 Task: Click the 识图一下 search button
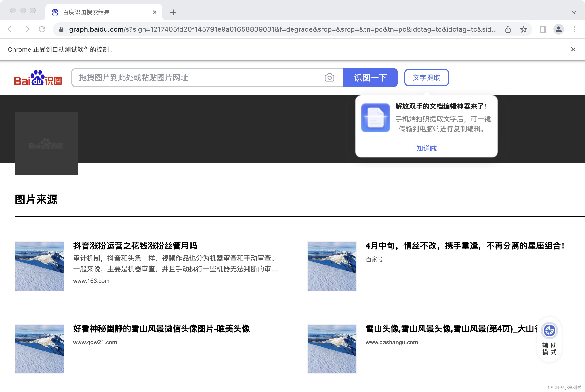click(x=370, y=78)
